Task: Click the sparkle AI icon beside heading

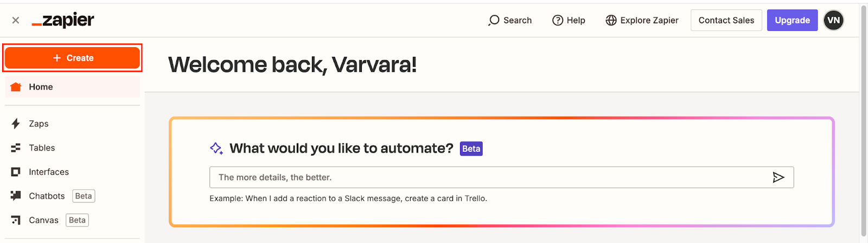Action: click(x=216, y=148)
